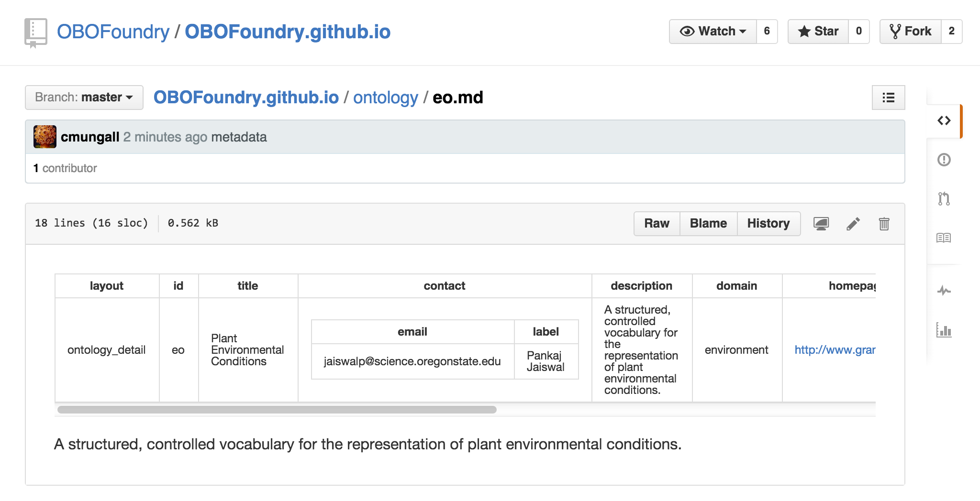Show the file list jump menu

pyautogui.click(x=888, y=98)
